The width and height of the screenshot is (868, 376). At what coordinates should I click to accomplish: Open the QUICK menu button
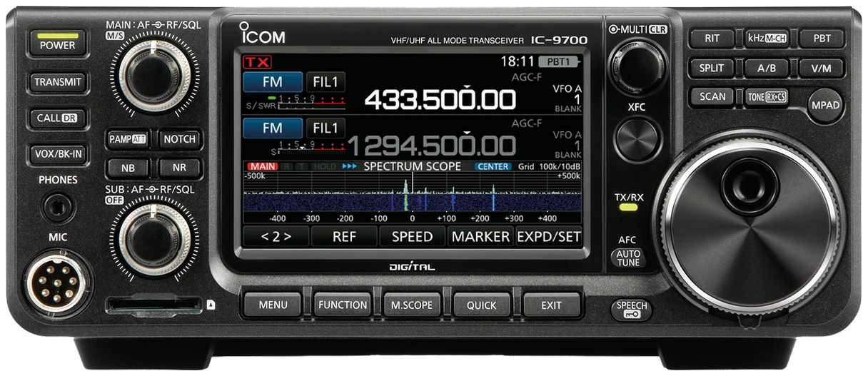(482, 305)
